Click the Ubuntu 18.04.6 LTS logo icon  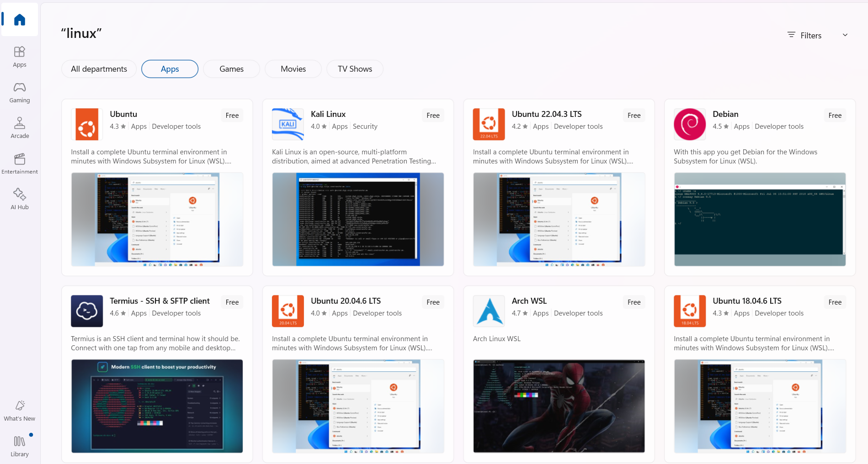click(690, 311)
